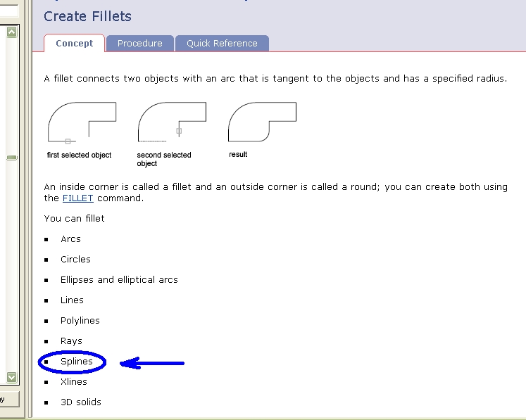
Task: Switch to the Concept tab
Action: tap(74, 44)
